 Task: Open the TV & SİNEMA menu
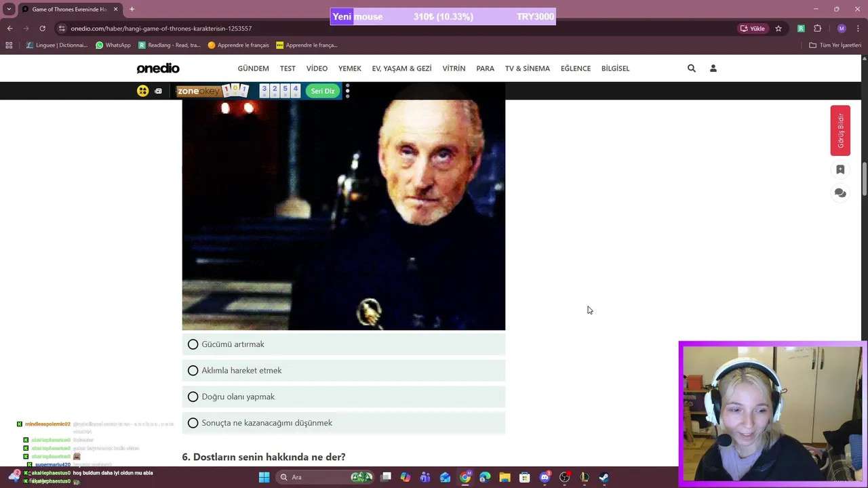click(x=527, y=68)
